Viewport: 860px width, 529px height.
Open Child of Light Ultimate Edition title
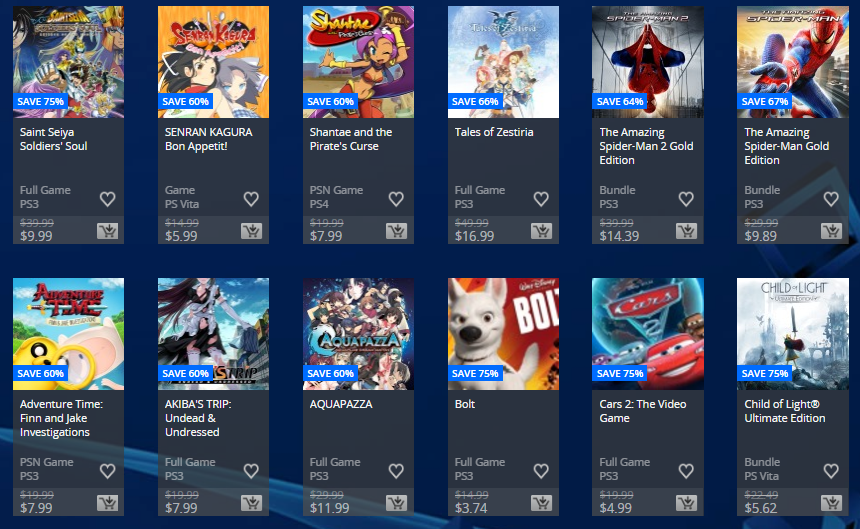[784, 411]
